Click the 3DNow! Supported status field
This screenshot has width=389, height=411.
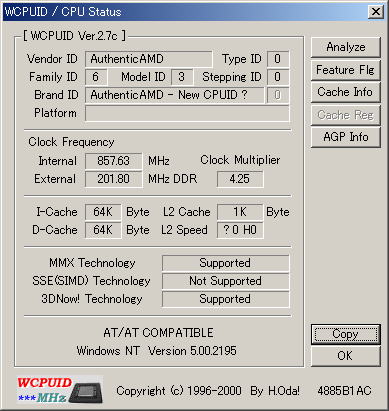pos(226,299)
